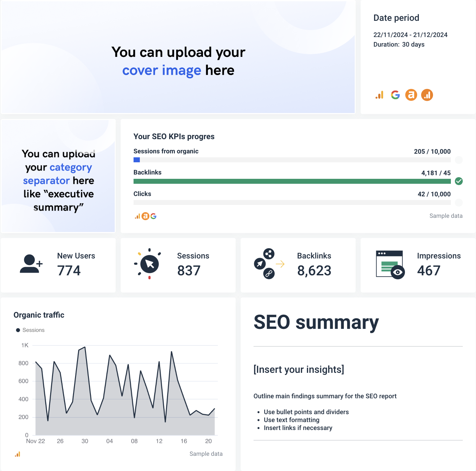Click the '205 / 10,000' value
Image resolution: width=476 pixels, height=471 pixels.
coord(432,152)
